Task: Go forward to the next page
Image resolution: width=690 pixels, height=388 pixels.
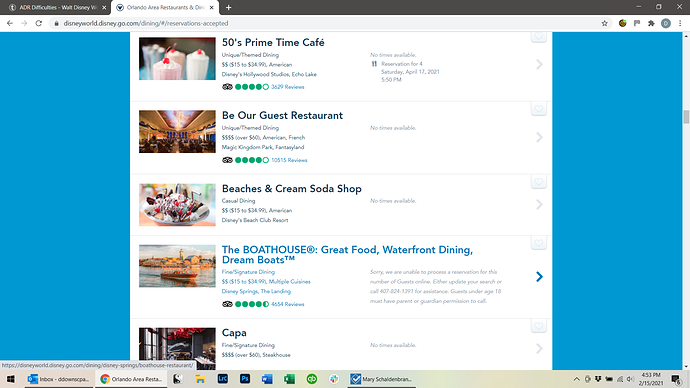Action: [x=24, y=23]
